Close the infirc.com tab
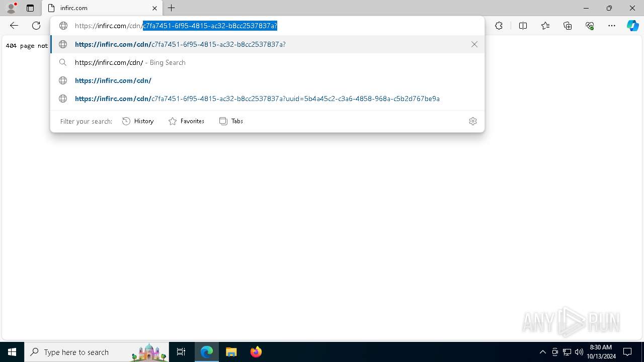Viewport: 644px width, 362px height. [x=154, y=8]
